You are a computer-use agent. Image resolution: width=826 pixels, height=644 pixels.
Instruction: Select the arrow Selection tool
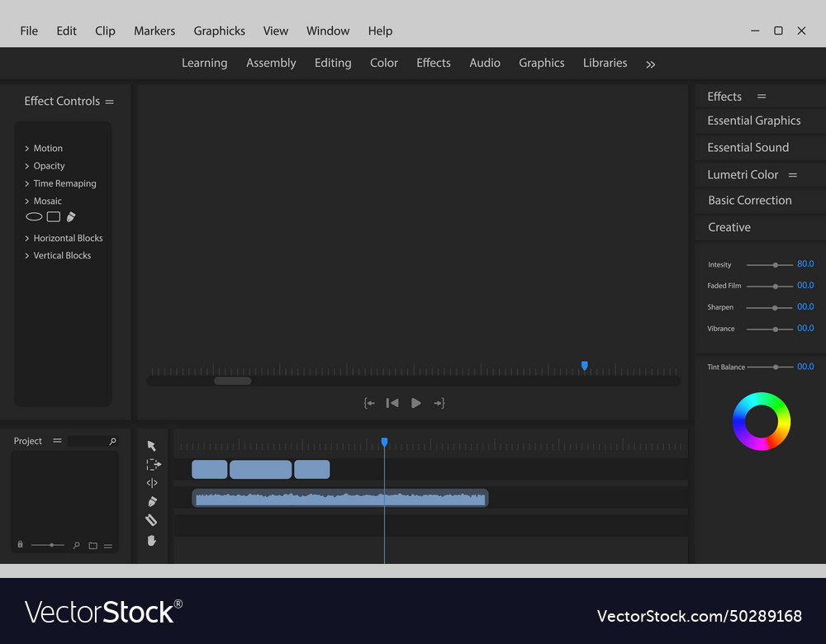[152, 446]
